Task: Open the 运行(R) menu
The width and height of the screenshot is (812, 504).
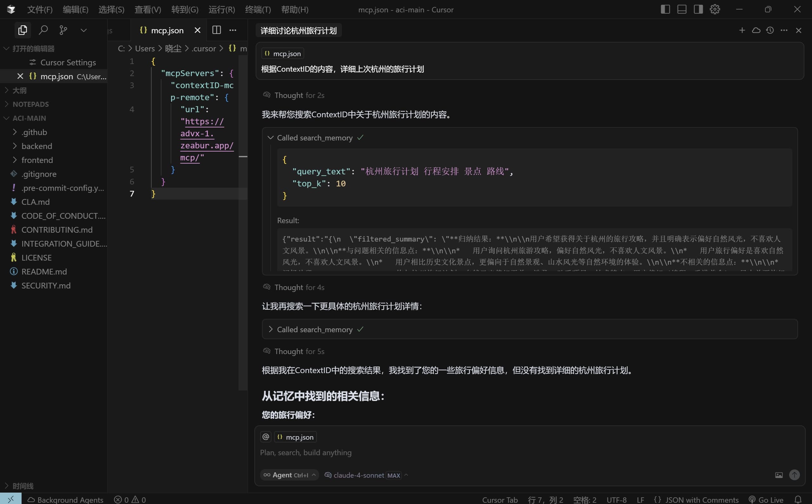Action: coord(222,10)
